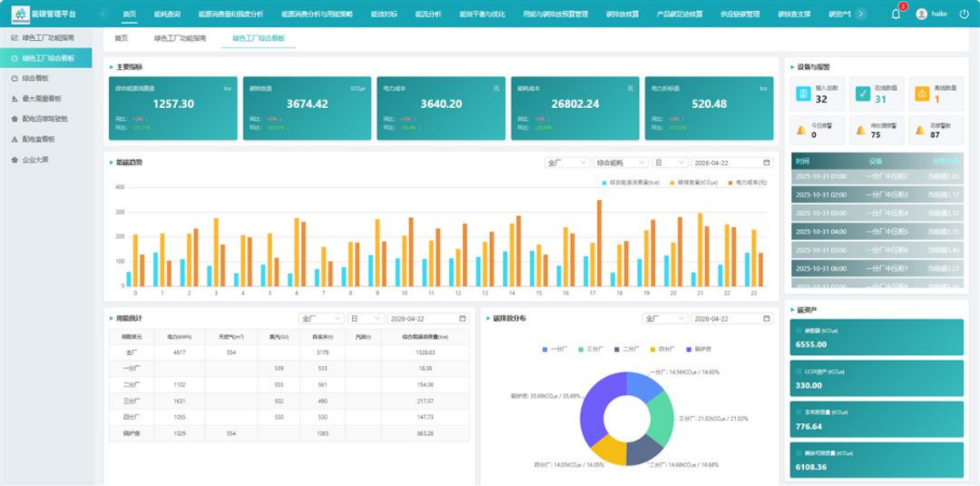Toggle the purple boiler room legend in the pie chart
The width and height of the screenshot is (980, 486).
coord(698,349)
